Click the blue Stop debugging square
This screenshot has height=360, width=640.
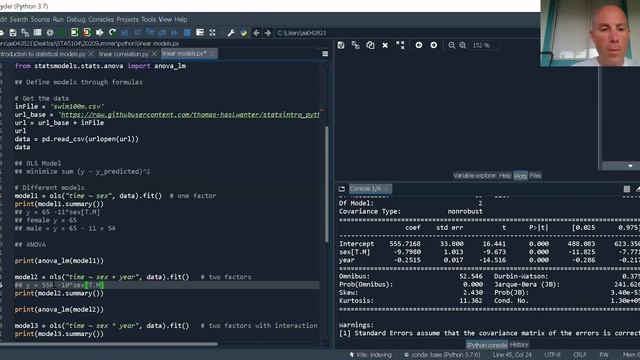click(x=187, y=33)
